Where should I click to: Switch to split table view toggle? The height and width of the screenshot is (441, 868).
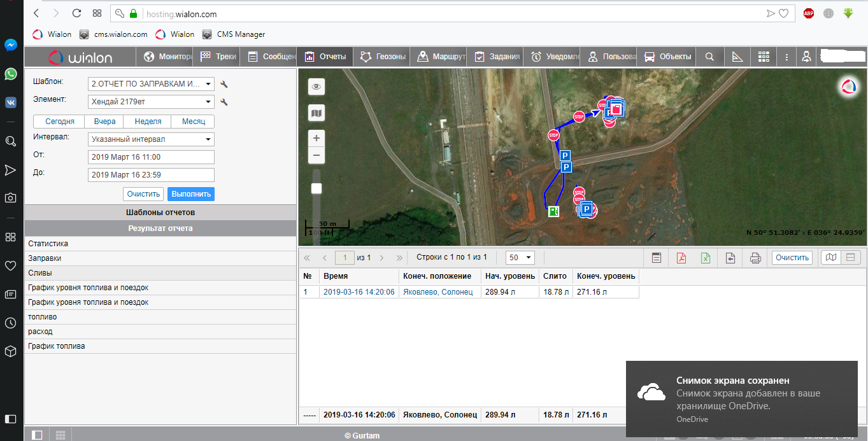850,258
